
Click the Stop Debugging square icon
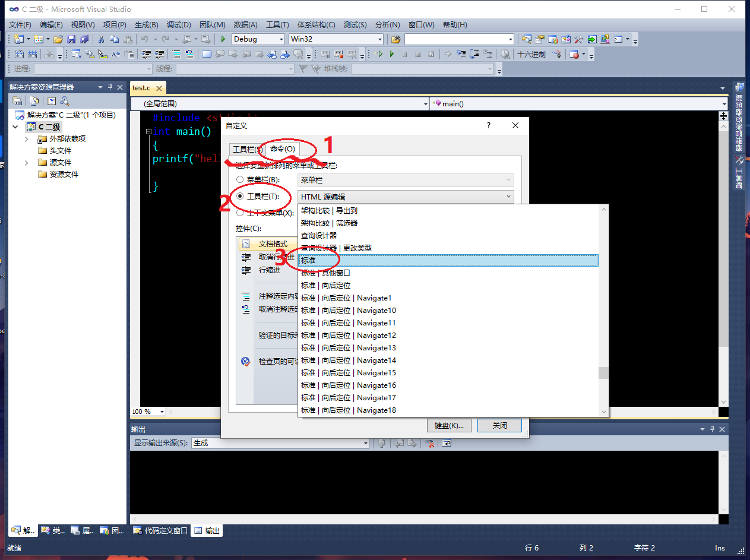(417, 54)
